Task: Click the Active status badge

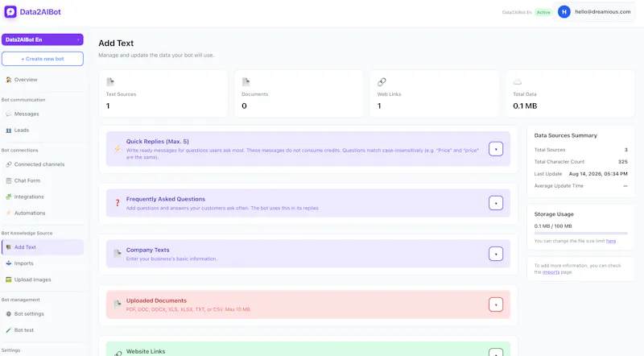Action: 543,12
